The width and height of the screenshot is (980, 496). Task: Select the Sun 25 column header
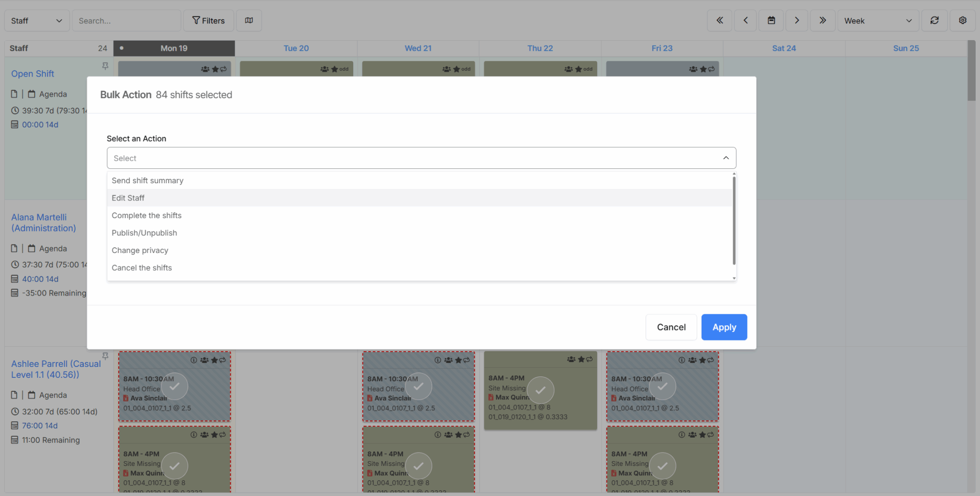tap(906, 48)
